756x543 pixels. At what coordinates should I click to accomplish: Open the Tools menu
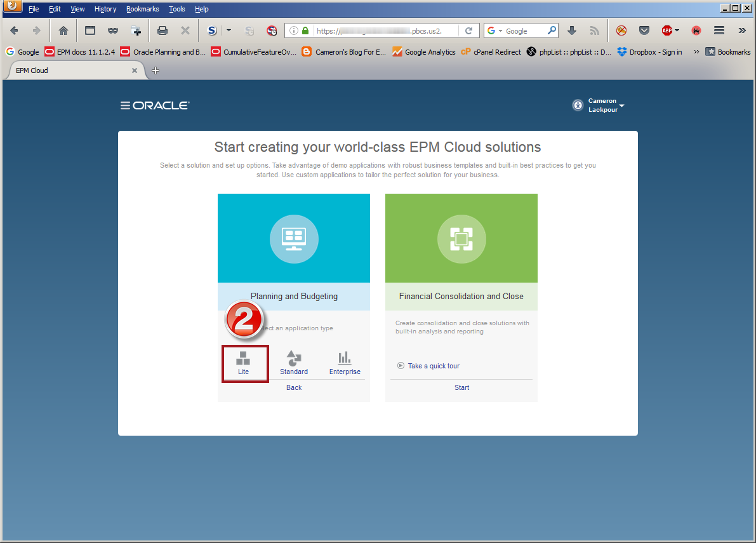(x=177, y=9)
